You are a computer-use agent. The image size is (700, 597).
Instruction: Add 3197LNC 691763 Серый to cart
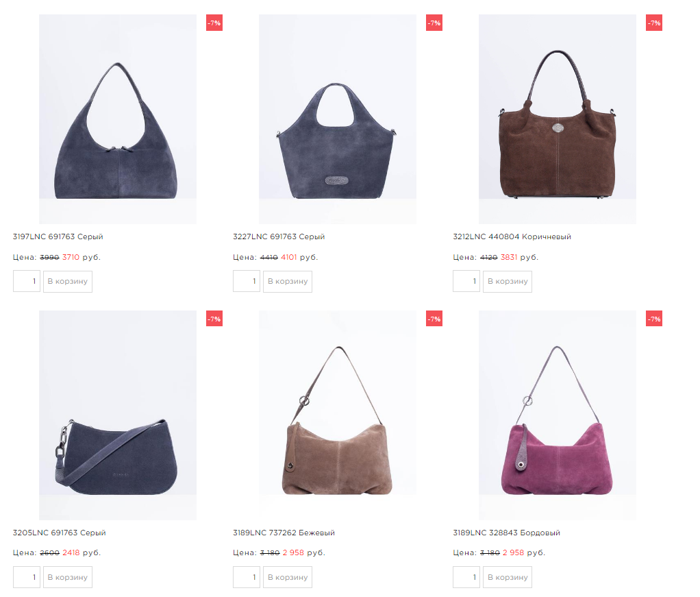point(67,282)
